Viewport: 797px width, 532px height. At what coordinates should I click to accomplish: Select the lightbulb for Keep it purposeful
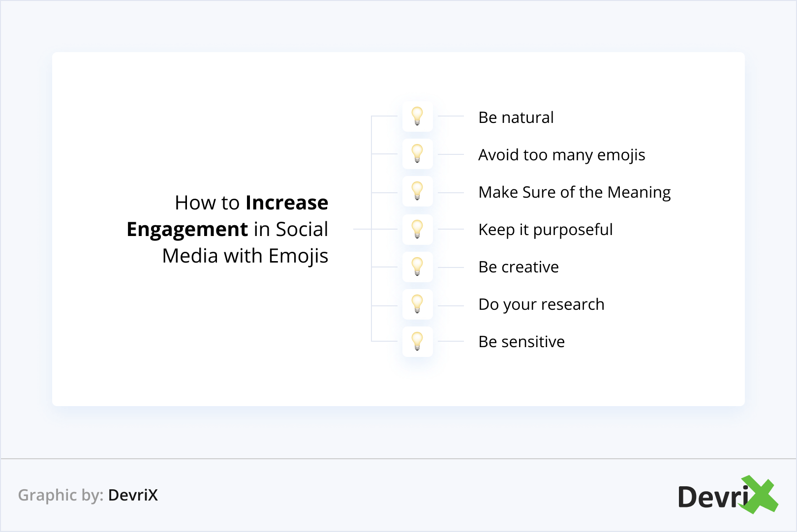(x=417, y=229)
